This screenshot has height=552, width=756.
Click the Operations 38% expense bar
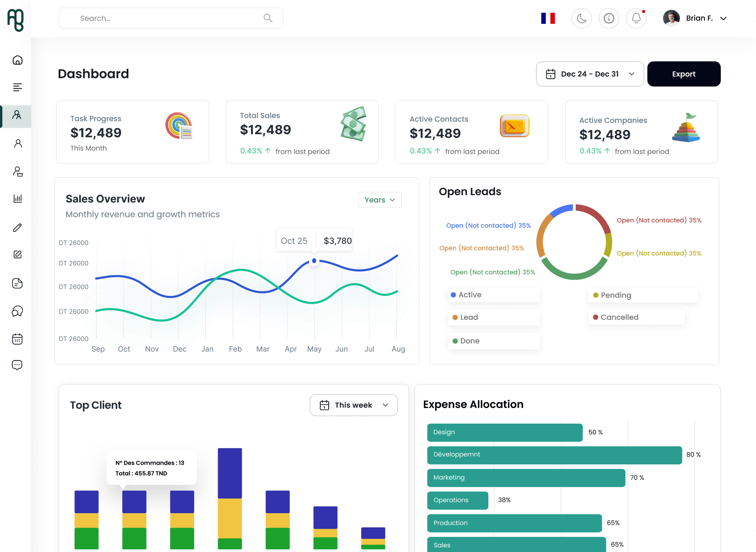click(458, 500)
